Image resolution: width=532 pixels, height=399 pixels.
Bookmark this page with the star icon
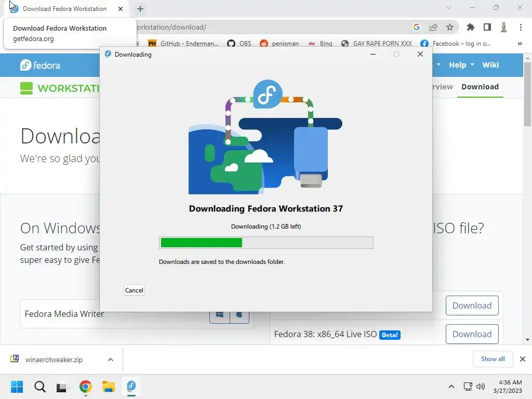click(x=450, y=27)
